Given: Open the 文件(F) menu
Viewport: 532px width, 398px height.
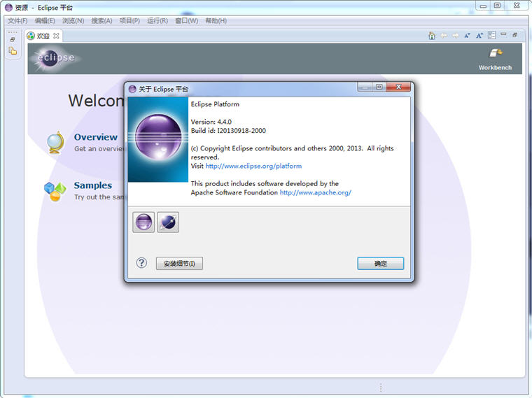Looking at the screenshot, I should click(x=17, y=21).
